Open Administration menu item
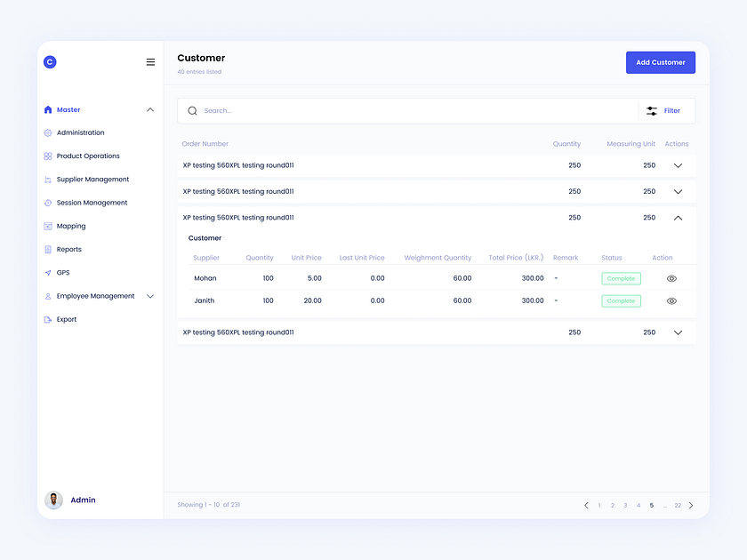The height and width of the screenshot is (560, 747). (81, 132)
